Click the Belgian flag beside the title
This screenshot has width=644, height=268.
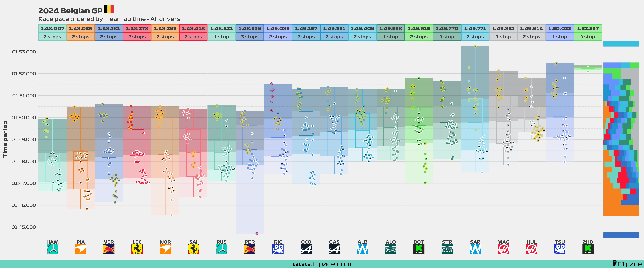(109, 10)
